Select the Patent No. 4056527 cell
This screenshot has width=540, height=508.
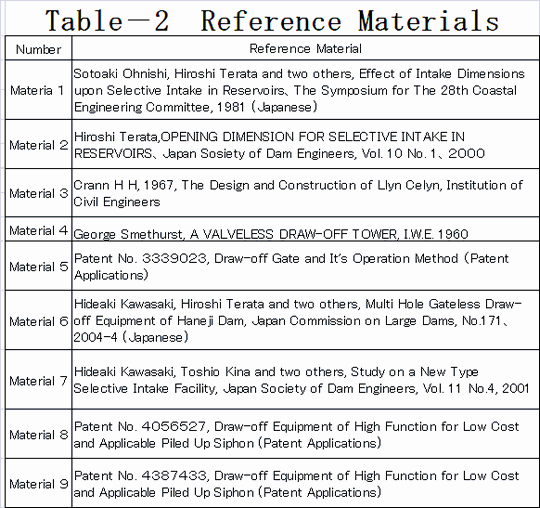[x=305, y=434]
